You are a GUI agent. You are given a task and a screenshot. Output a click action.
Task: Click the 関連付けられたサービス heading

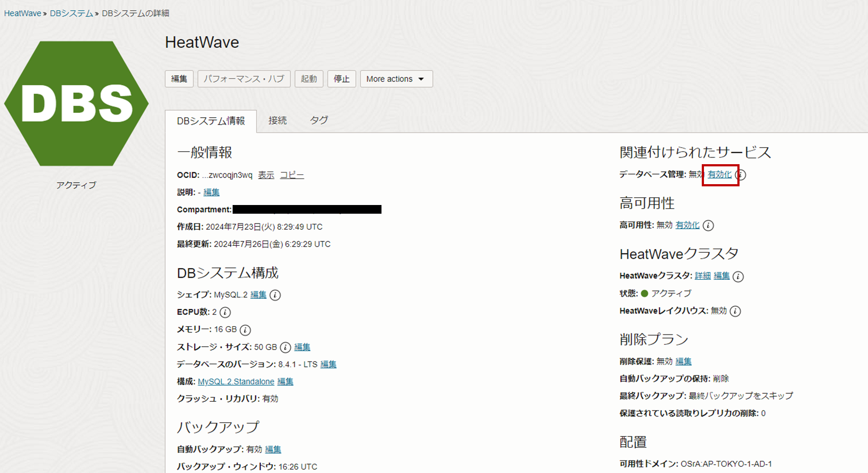[695, 152]
